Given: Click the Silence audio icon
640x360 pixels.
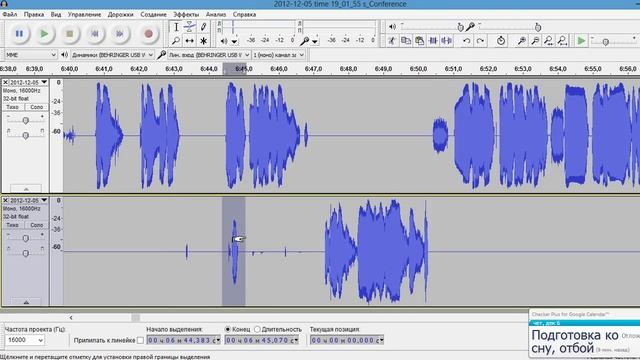Looking at the screenshot, I should 447,40.
